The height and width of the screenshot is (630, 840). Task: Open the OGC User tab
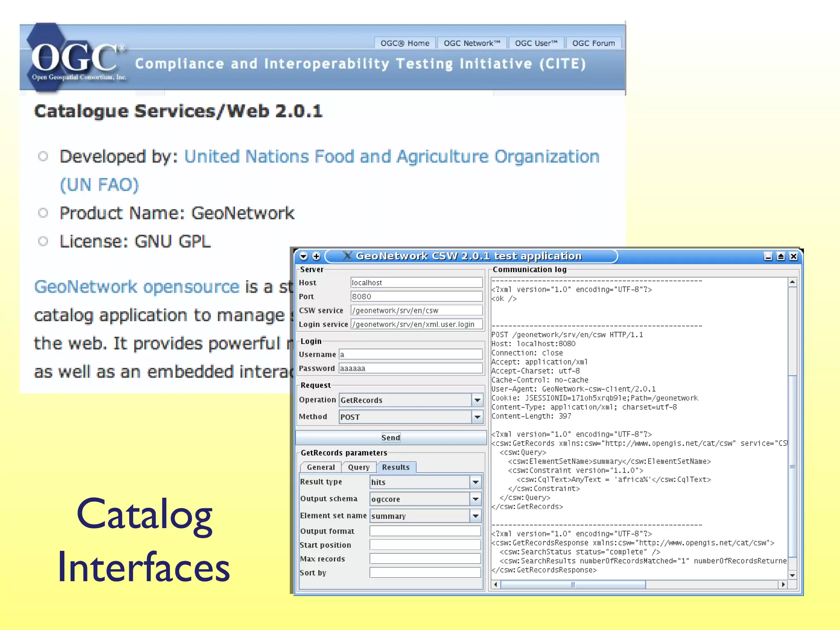click(x=536, y=43)
